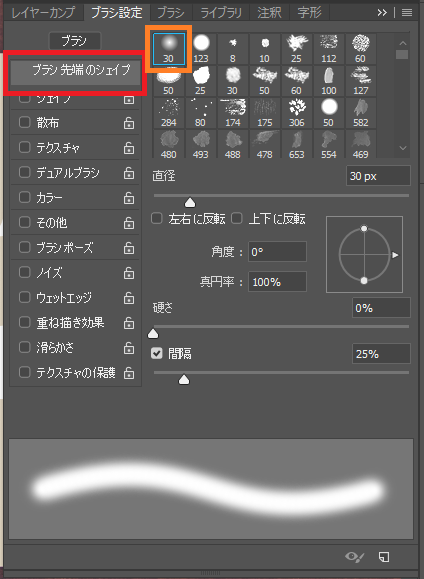
Task: Click the create new brush icon
Action: pos(384,556)
